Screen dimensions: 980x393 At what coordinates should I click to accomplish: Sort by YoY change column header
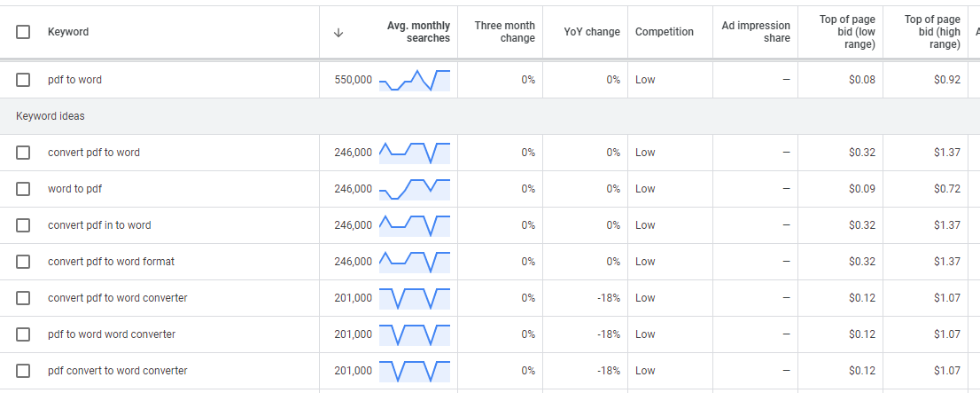[x=592, y=32]
